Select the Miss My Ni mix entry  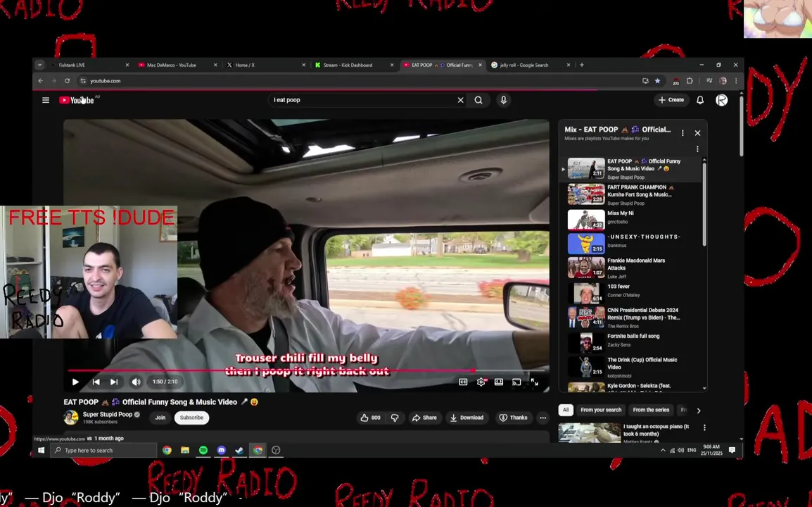coord(633,218)
